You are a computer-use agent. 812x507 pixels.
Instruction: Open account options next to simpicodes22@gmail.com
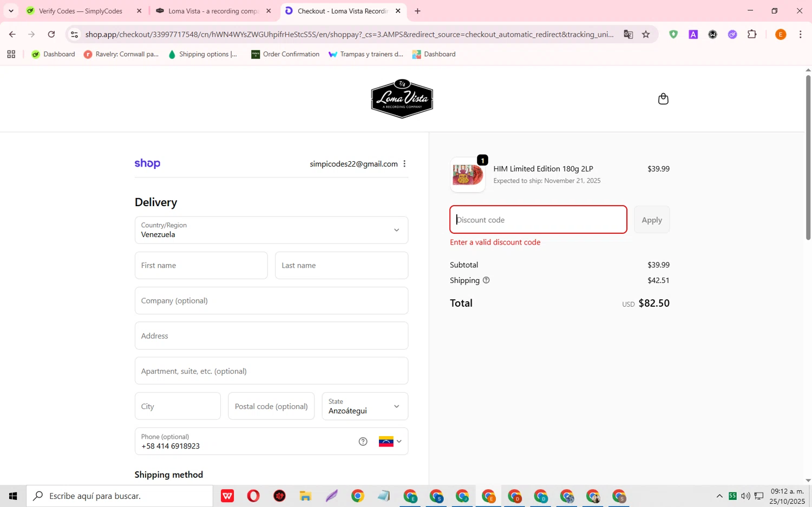tap(404, 164)
